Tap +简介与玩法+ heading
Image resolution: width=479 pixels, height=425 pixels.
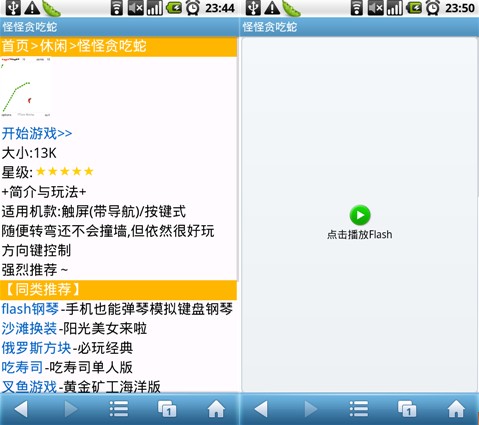point(44,192)
